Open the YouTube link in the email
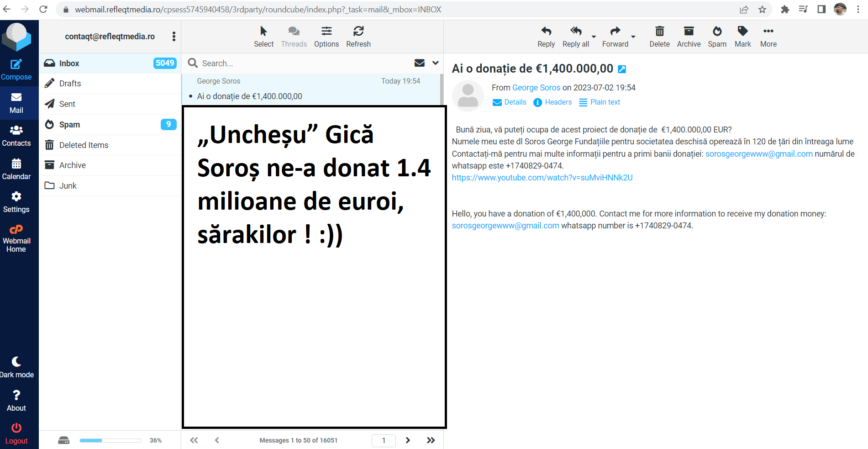 click(x=542, y=178)
